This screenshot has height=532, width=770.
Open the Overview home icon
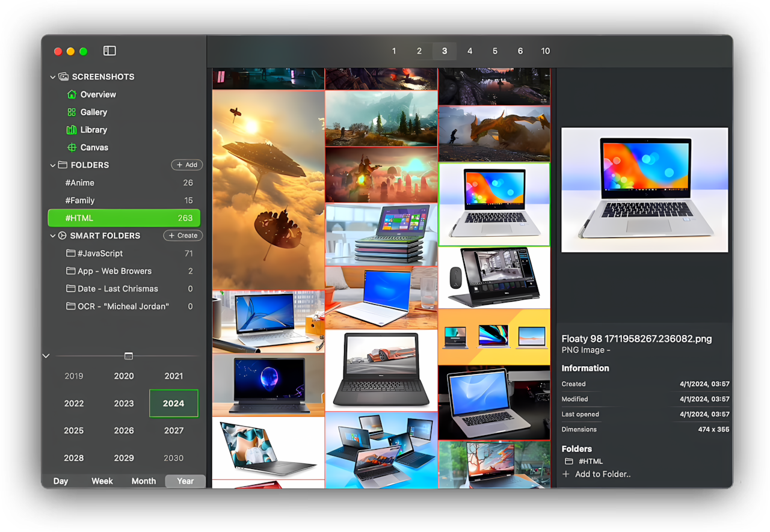coord(72,94)
